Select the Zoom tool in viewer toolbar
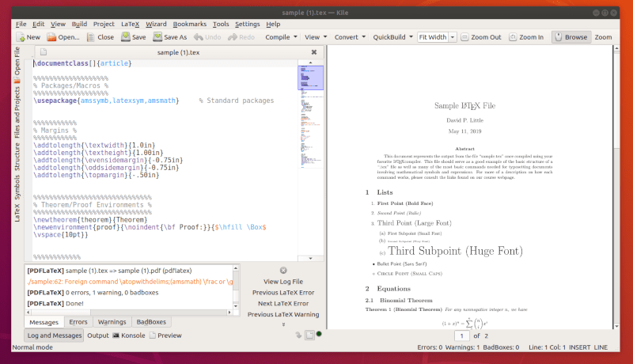The height and width of the screenshot is (364, 633). [603, 37]
